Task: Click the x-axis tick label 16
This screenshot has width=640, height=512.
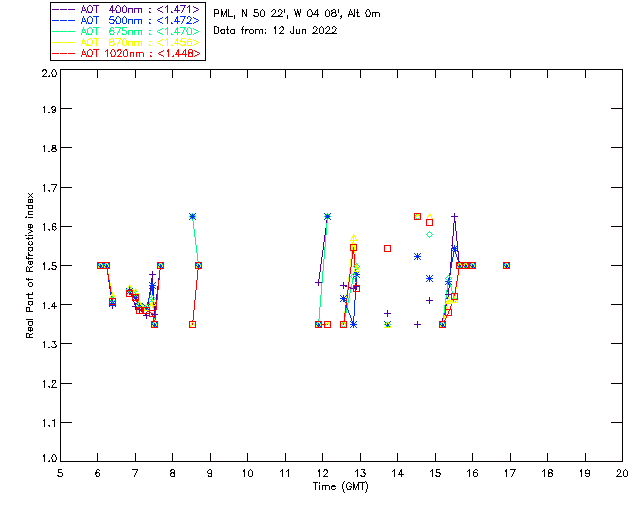Action: pos(472,473)
